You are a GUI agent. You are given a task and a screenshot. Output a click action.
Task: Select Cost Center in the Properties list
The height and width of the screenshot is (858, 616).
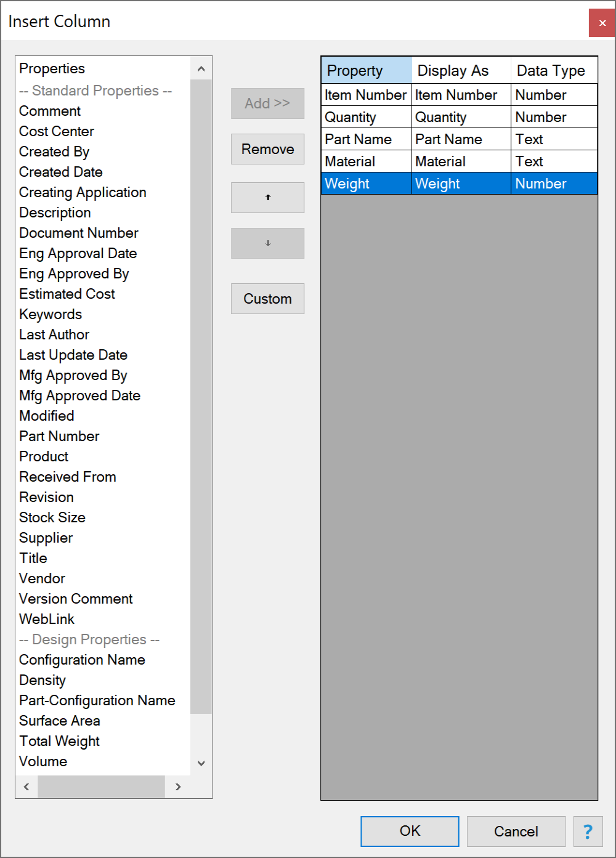(57, 131)
